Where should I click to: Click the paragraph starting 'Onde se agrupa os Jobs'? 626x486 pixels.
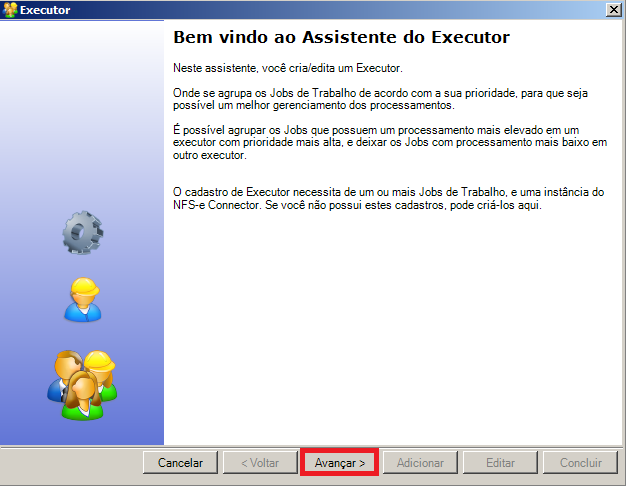tap(380, 99)
